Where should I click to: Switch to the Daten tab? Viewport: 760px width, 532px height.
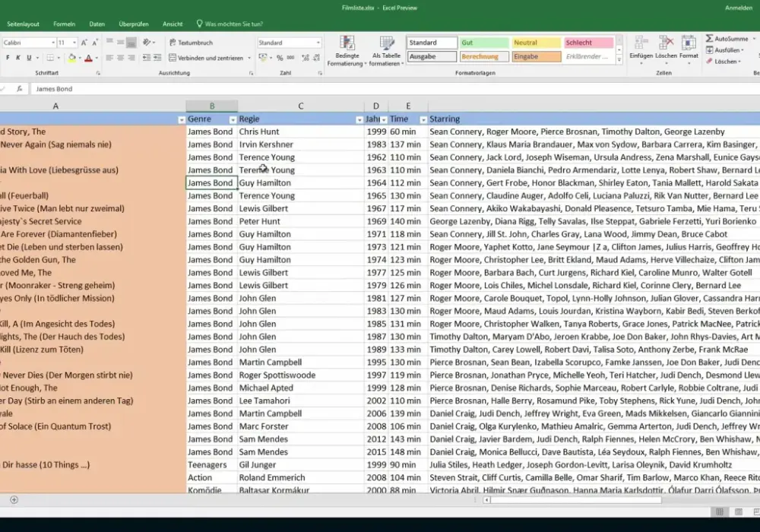97,24
